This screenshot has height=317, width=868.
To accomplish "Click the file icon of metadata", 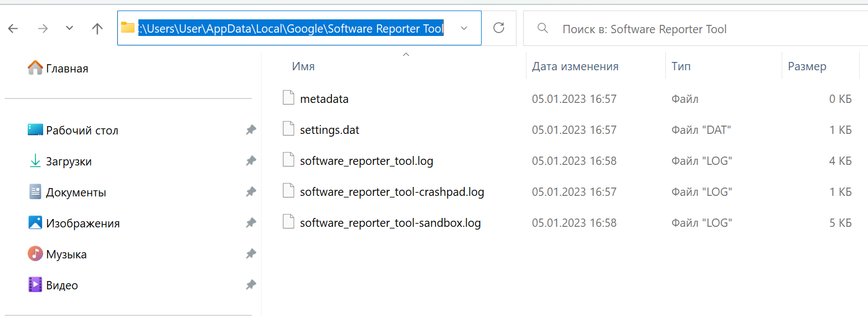I will click(288, 98).
